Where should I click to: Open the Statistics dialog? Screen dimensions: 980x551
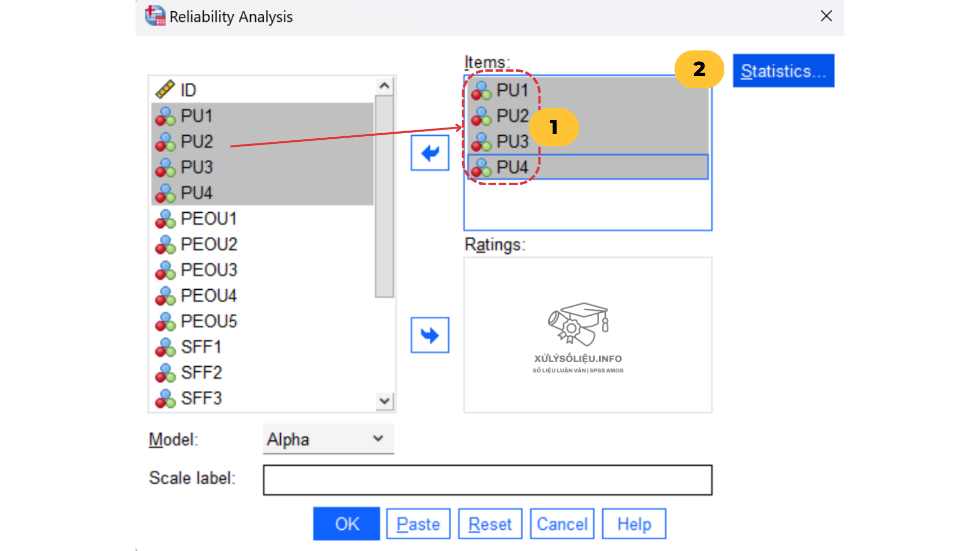pos(783,71)
